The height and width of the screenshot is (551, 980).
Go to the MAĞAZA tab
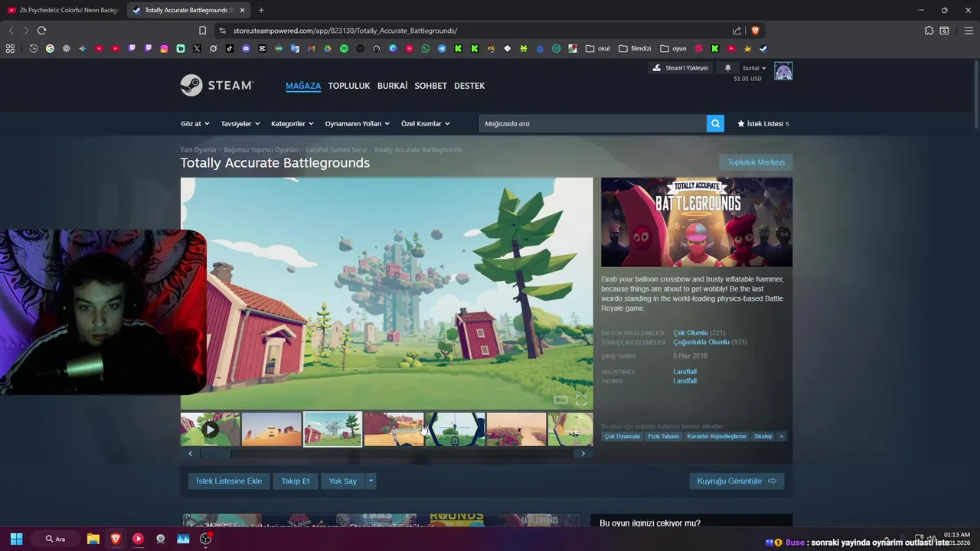[303, 86]
